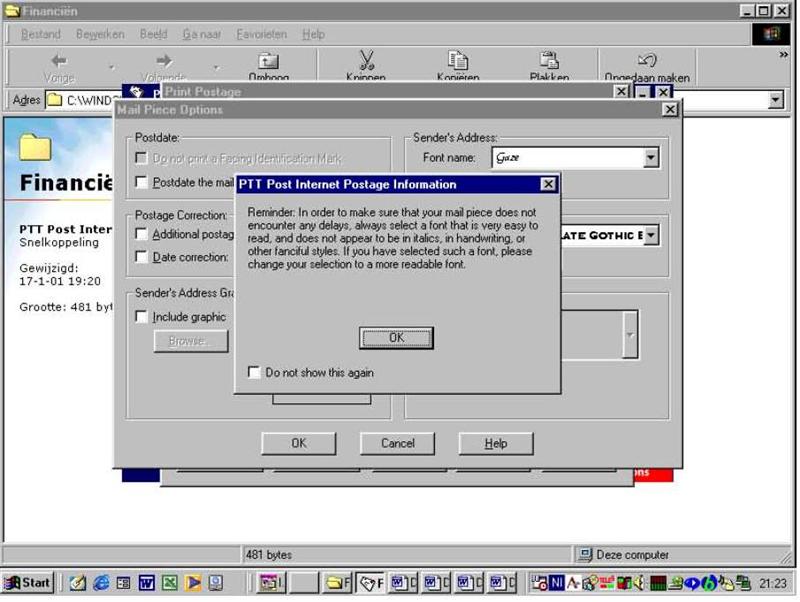Open the Windows Start menu
The width and height of the screenshot is (800, 602).
(x=28, y=582)
